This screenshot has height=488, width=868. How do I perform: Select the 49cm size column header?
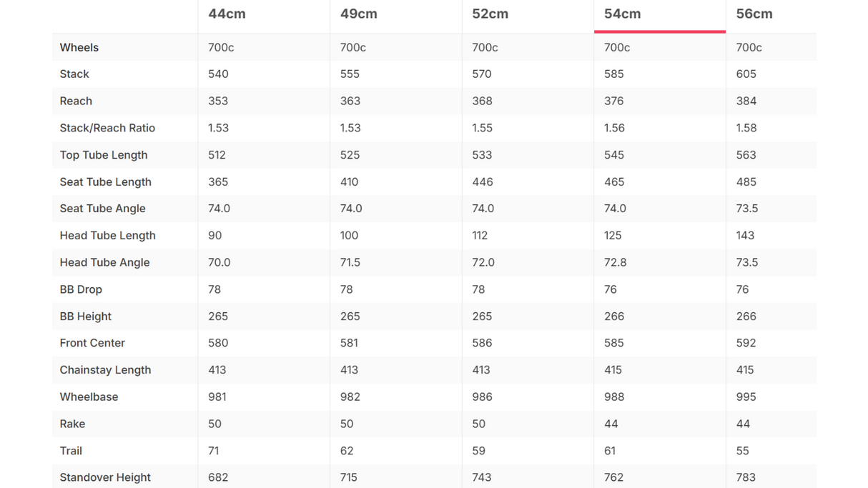click(358, 14)
